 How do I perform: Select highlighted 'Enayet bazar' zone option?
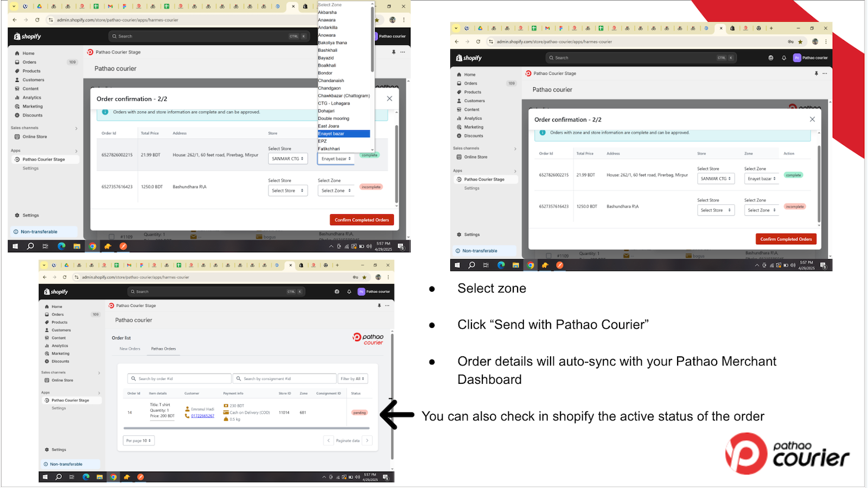(x=344, y=134)
